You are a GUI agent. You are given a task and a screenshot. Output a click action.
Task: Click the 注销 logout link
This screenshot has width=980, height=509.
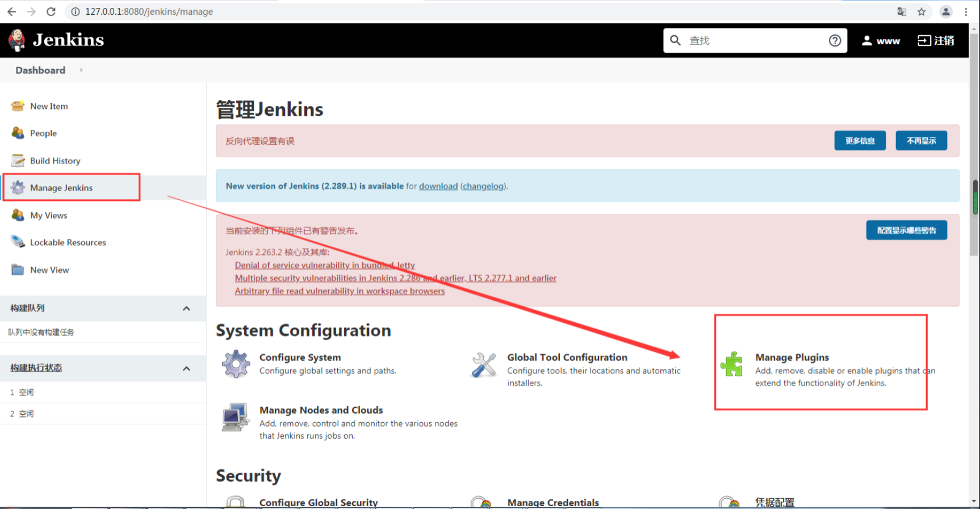936,40
